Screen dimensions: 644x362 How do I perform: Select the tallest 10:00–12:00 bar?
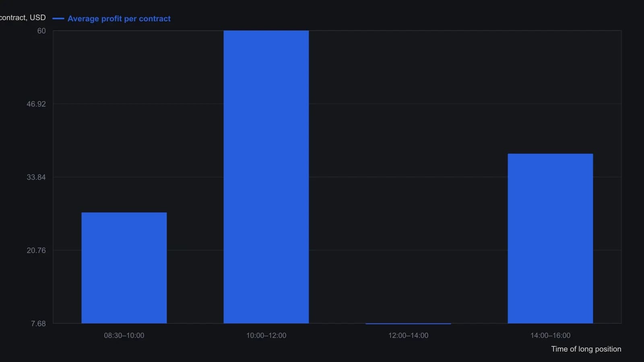pyautogui.click(x=266, y=177)
